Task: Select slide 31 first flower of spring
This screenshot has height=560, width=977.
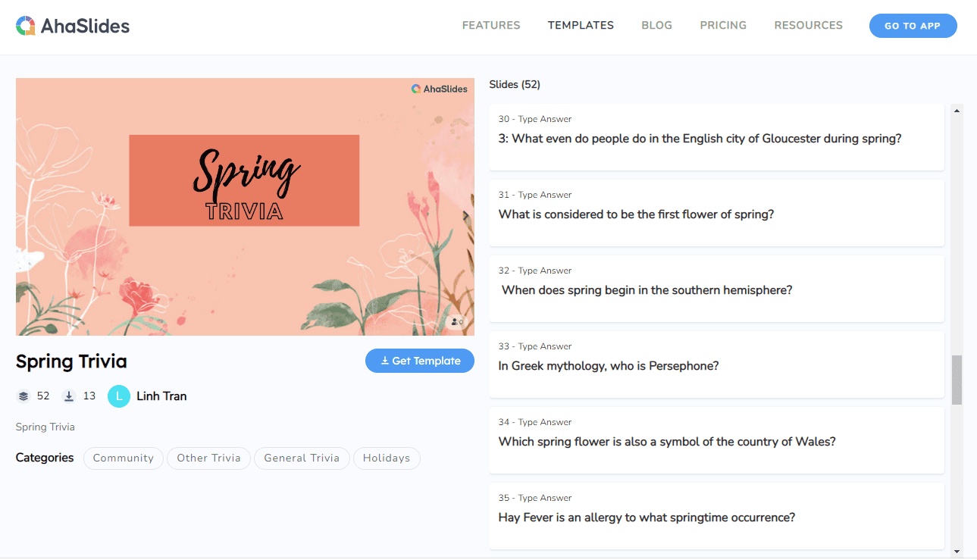Action: (x=716, y=213)
